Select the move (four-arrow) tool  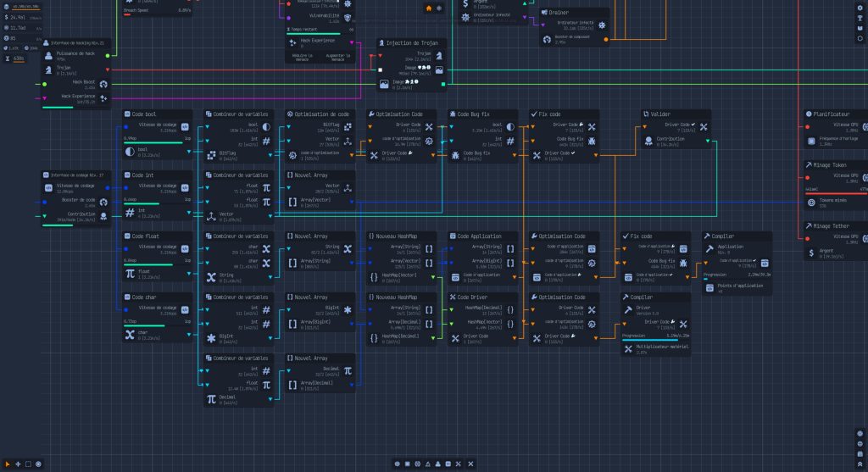tap(18, 464)
